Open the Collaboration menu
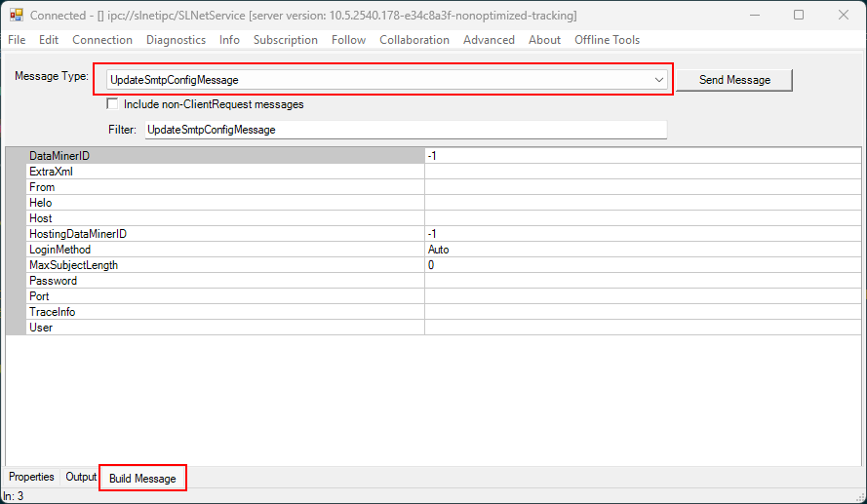This screenshot has height=504, width=867. coord(414,40)
